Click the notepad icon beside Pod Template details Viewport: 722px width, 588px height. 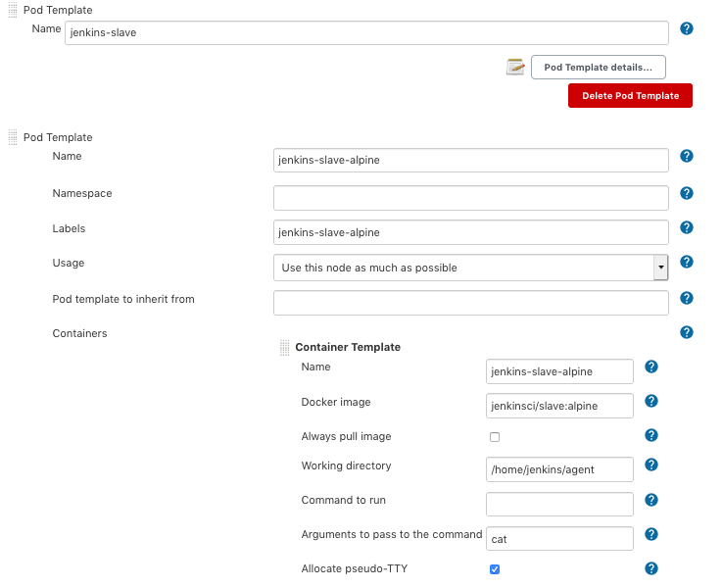click(x=515, y=68)
